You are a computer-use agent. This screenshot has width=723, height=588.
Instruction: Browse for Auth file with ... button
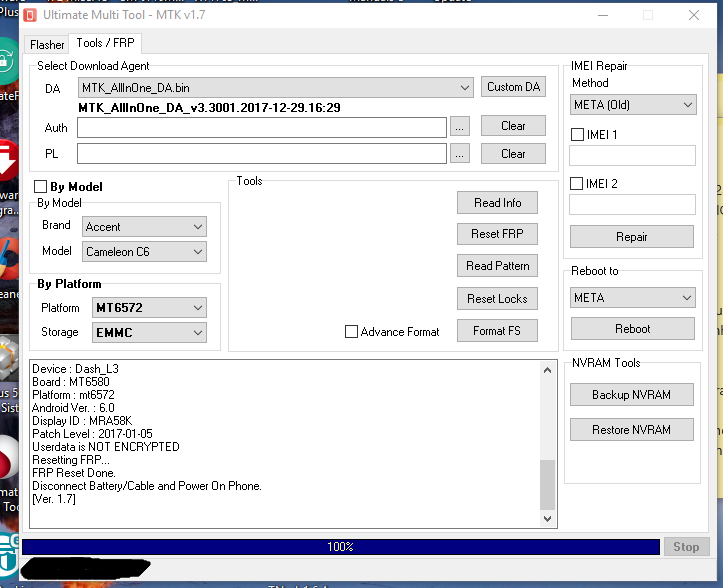pyautogui.click(x=459, y=127)
